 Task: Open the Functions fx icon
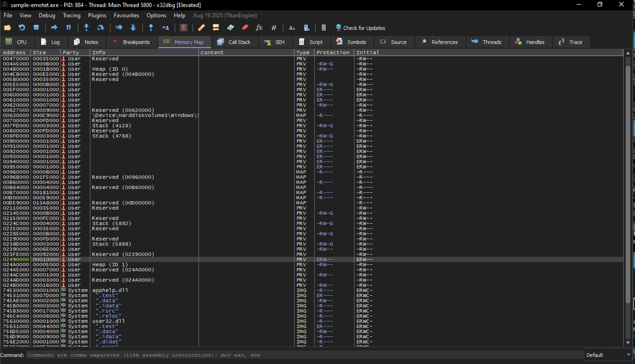point(259,28)
